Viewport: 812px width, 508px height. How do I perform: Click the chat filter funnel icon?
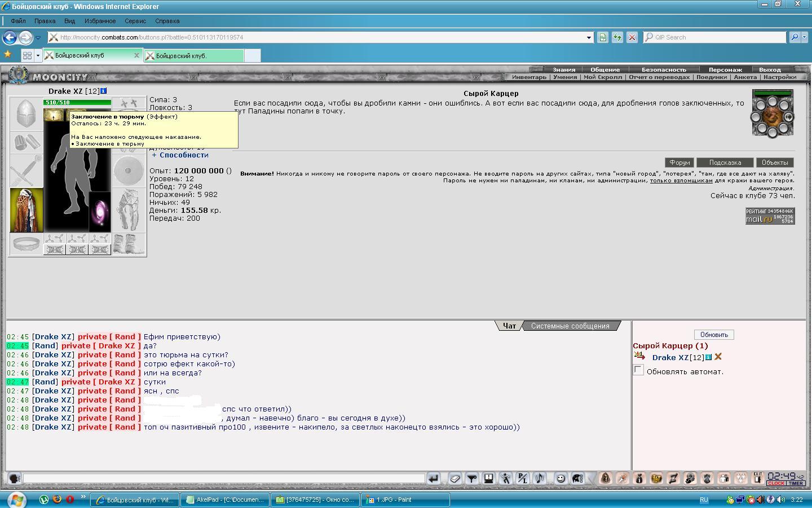pos(471,479)
